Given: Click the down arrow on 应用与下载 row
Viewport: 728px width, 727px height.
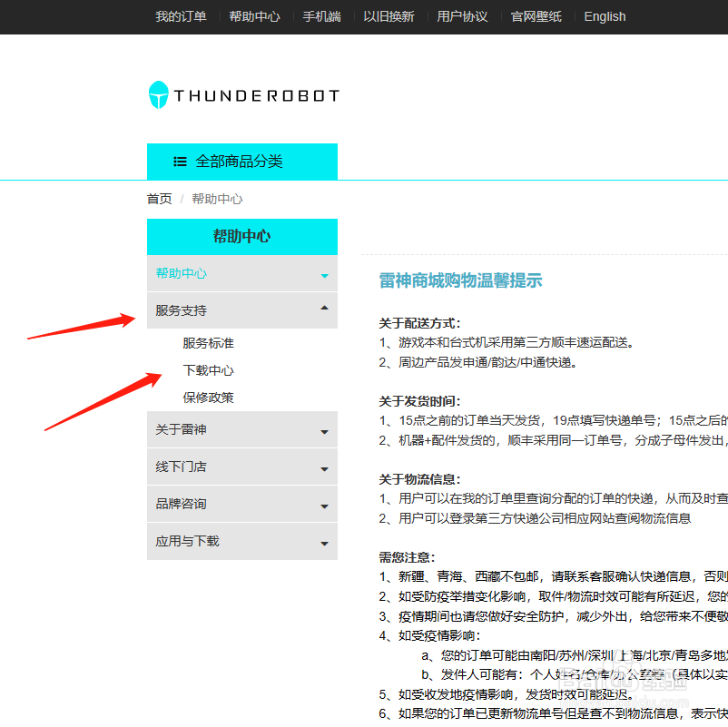Looking at the screenshot, I should coord(325,544).
